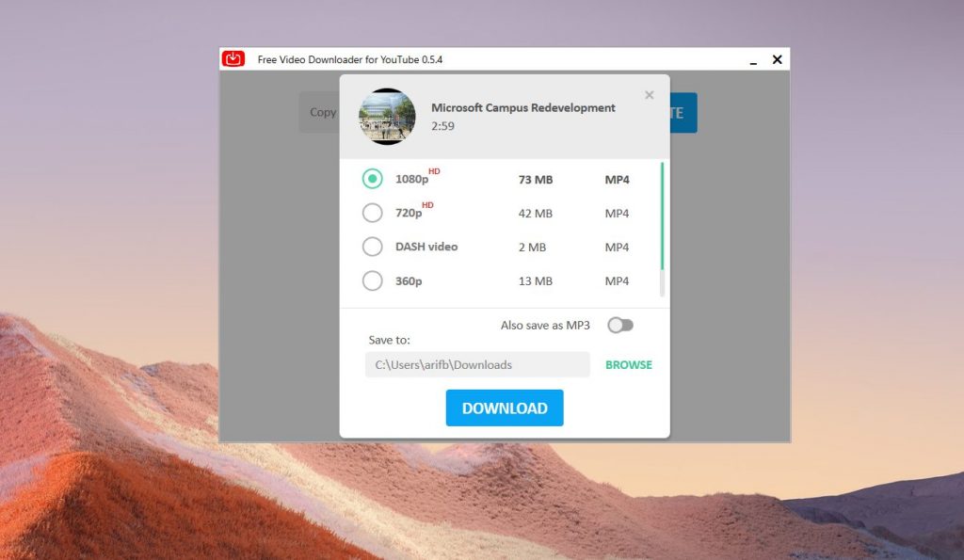Image resolution: width=964 pixels, height=560 pixels.
Task: Click the Microsoft Campus video thumbnail
Action: point(387,117)
